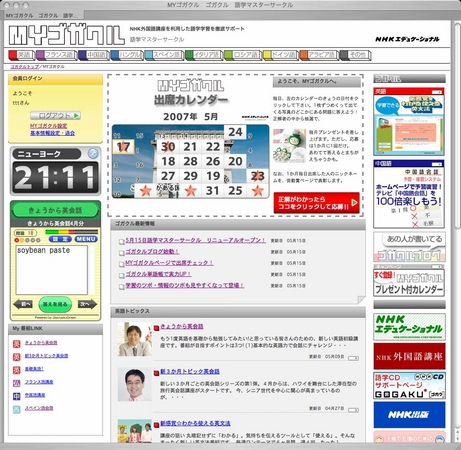
Task: Open the ゴガクルブログ banner
Action: pos(409,247)
